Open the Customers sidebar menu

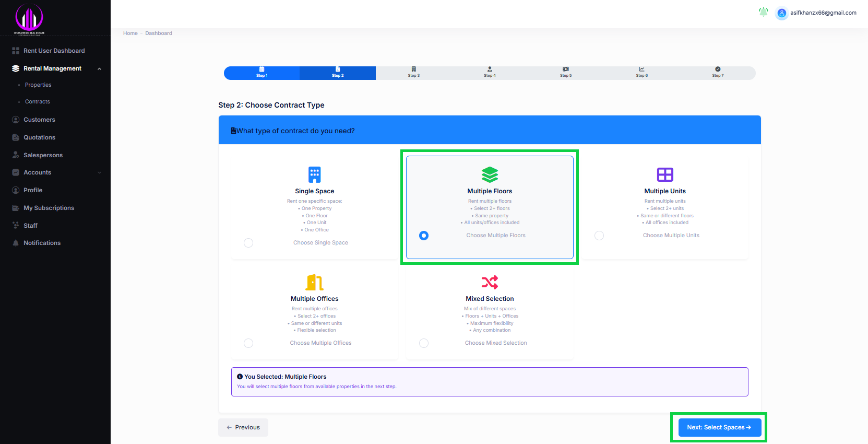pyautogui.click(x=39, y=120)
